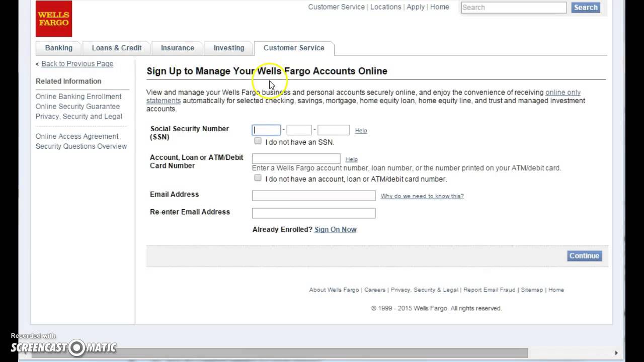Click the Re-enter Email Address field
The image size is (644, 362).
pyautogui.click(x=313, y=213)
